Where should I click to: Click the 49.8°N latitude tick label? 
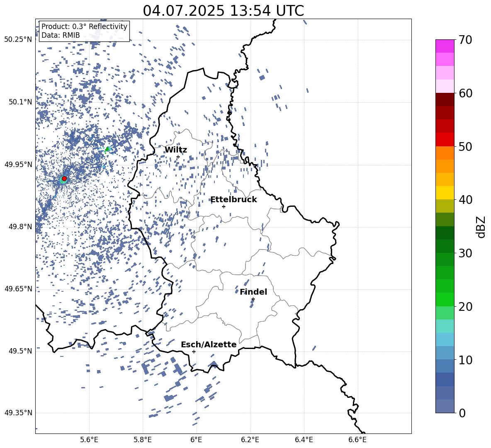tap(21, 227)
